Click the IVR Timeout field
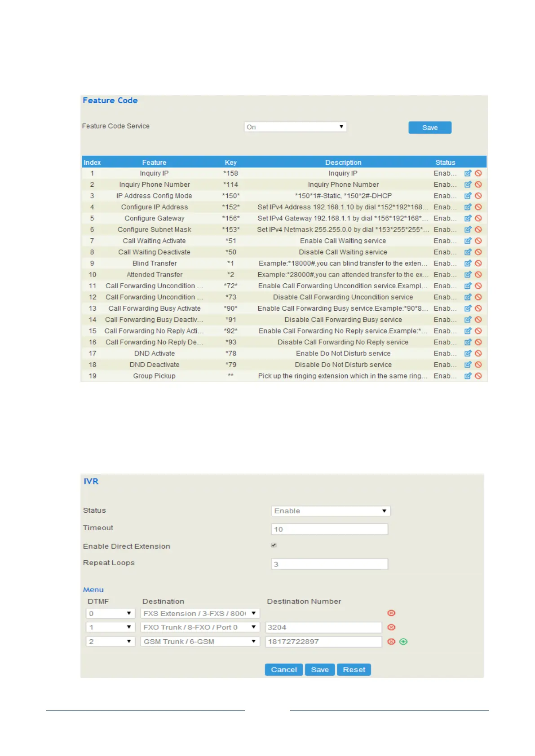 (x=329, y=529)
